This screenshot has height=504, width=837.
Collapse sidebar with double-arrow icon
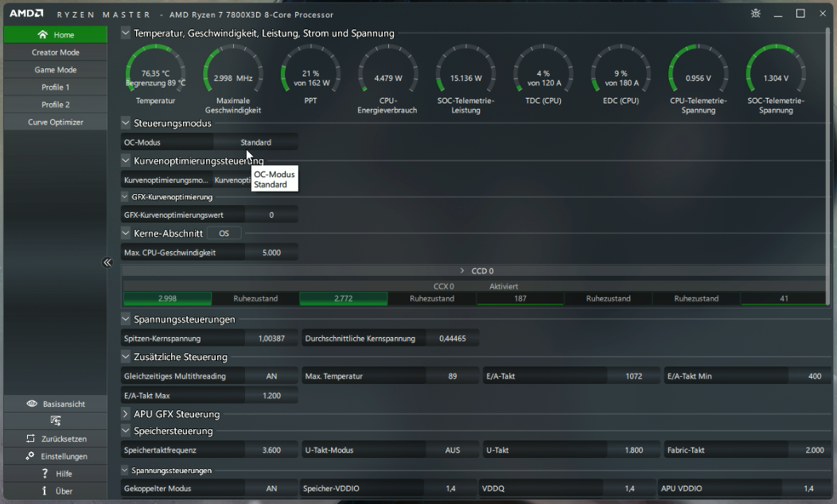pos(107,262)
